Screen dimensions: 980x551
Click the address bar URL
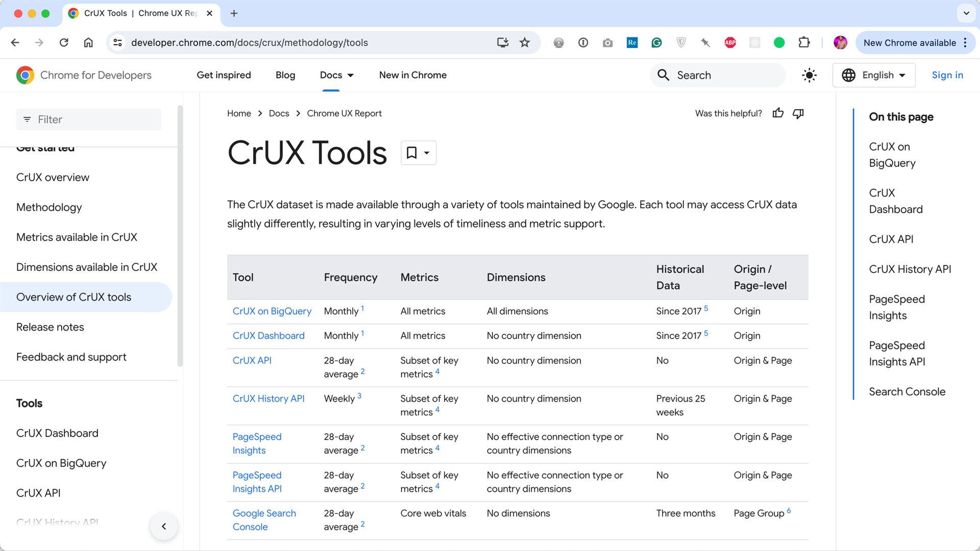[x=250, y=43]
